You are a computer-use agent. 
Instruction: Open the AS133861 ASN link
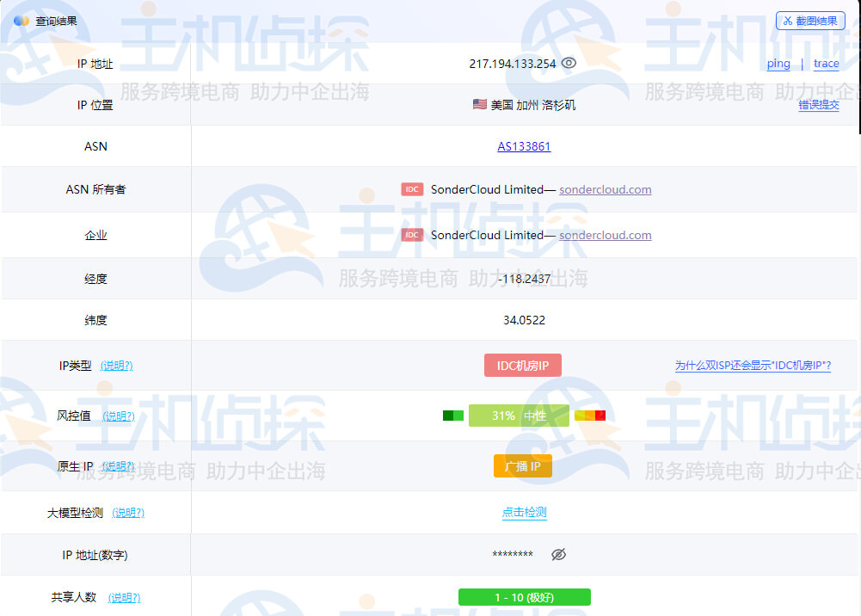click(525, 146)
